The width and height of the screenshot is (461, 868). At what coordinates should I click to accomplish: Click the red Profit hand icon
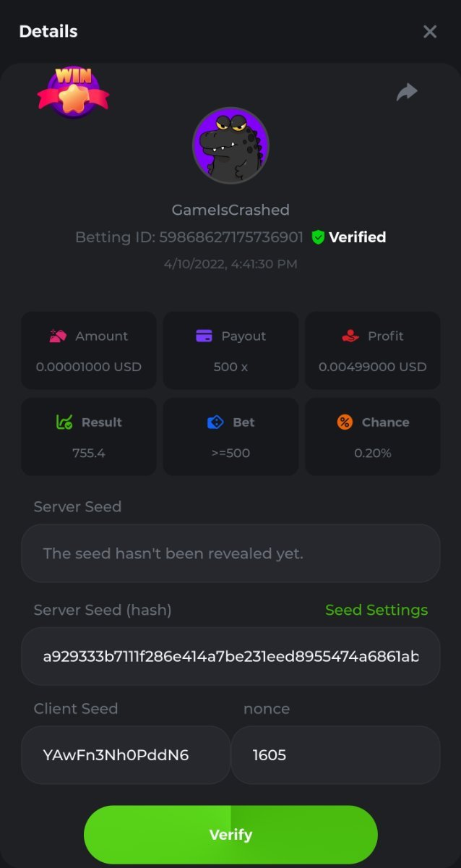pos(350,336)
